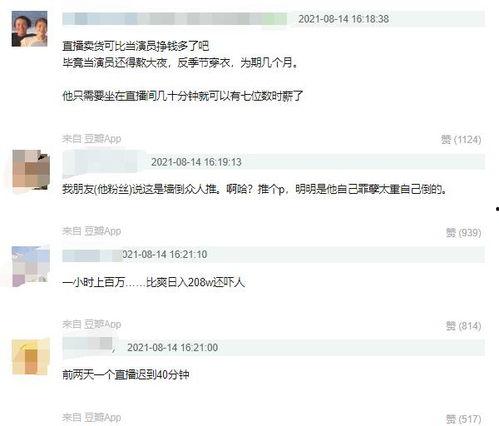Open blurred username before 16:21:10 timestamp
Viewport: 499px width, 426px height.
(x=92, y=255)
